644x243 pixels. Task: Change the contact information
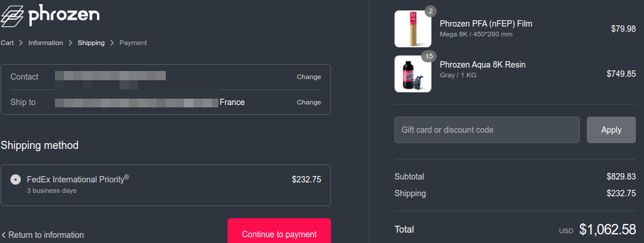[x=308, y=77]
